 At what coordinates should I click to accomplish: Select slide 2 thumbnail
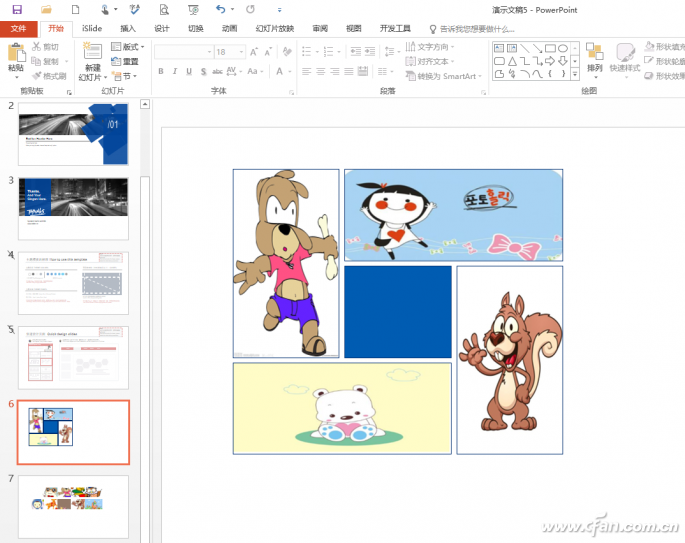click(73, 134)
